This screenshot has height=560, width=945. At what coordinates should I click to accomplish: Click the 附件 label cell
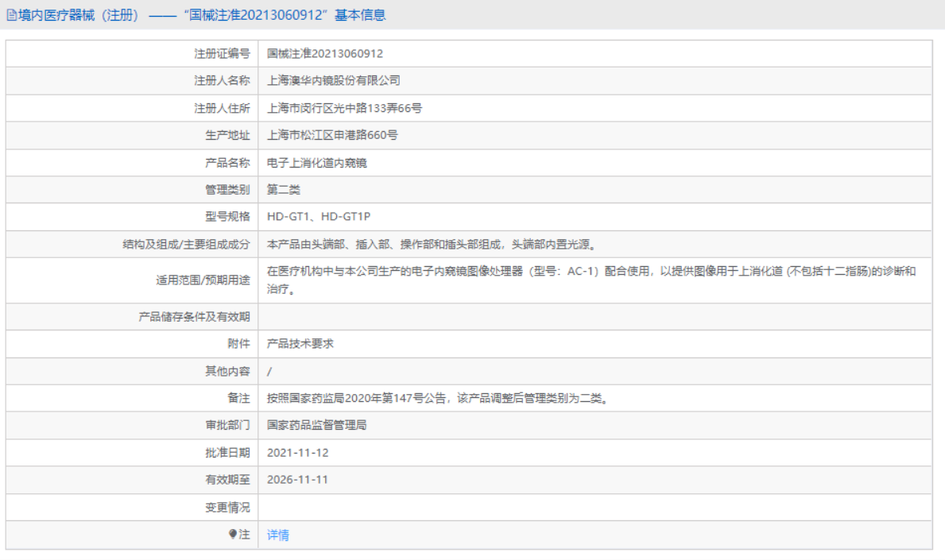132,344
